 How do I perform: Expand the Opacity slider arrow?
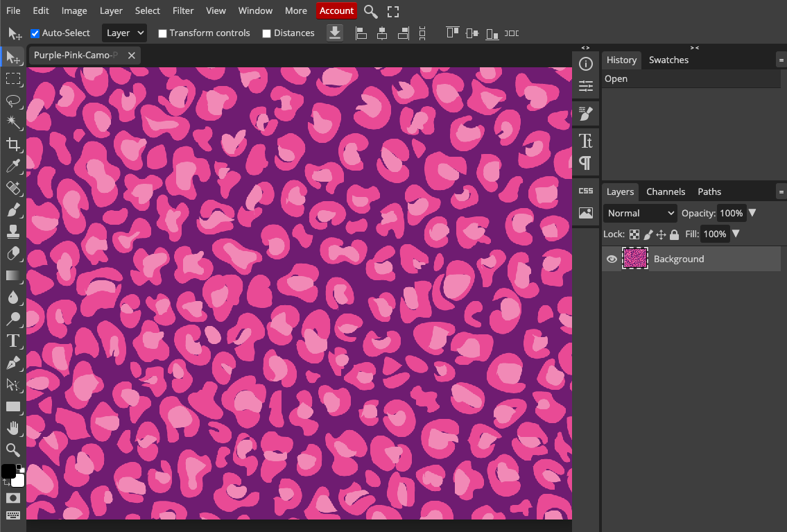click(x=752, y=214)
